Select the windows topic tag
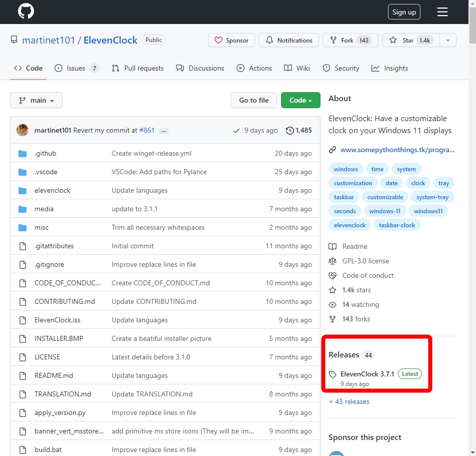The width and height of the screenshot is (476, 456). click(346, 169)
